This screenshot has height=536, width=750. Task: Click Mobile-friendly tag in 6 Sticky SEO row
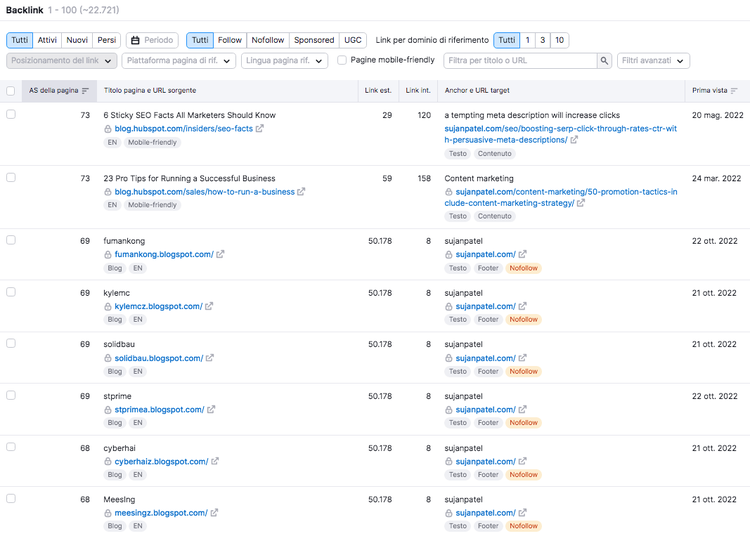(x=152, y=142)
